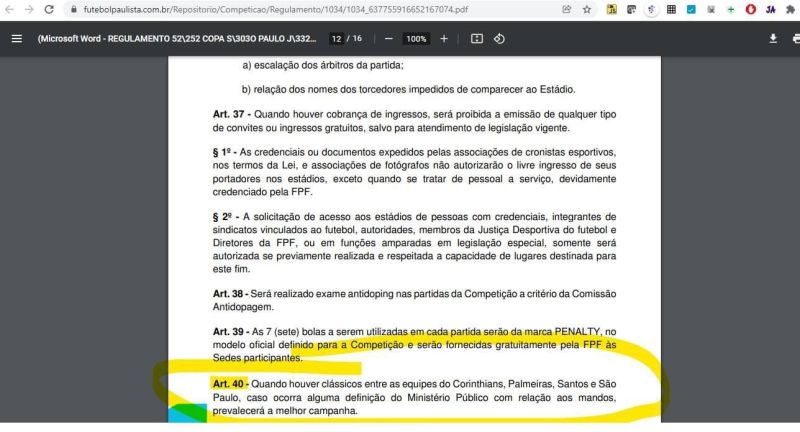Reload the browser page
Viewport: 800px width, 432px height.
tap(49, 9)
